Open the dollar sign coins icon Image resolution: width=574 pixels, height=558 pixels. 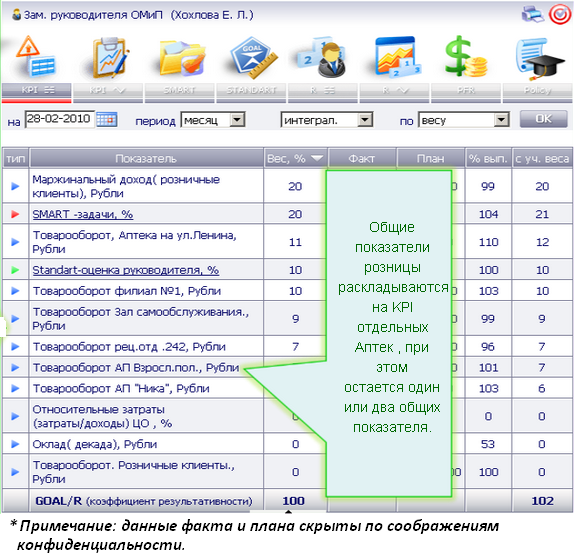[466, 57]
